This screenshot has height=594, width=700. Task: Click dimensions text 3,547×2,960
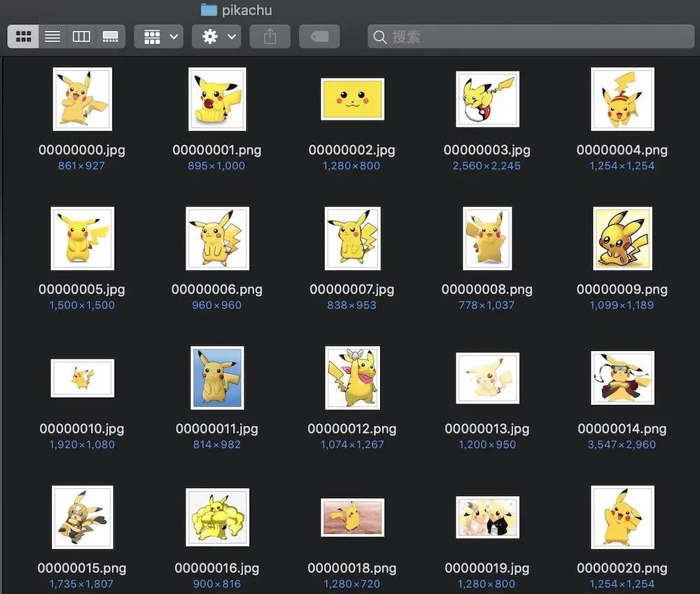click(622, 444)
